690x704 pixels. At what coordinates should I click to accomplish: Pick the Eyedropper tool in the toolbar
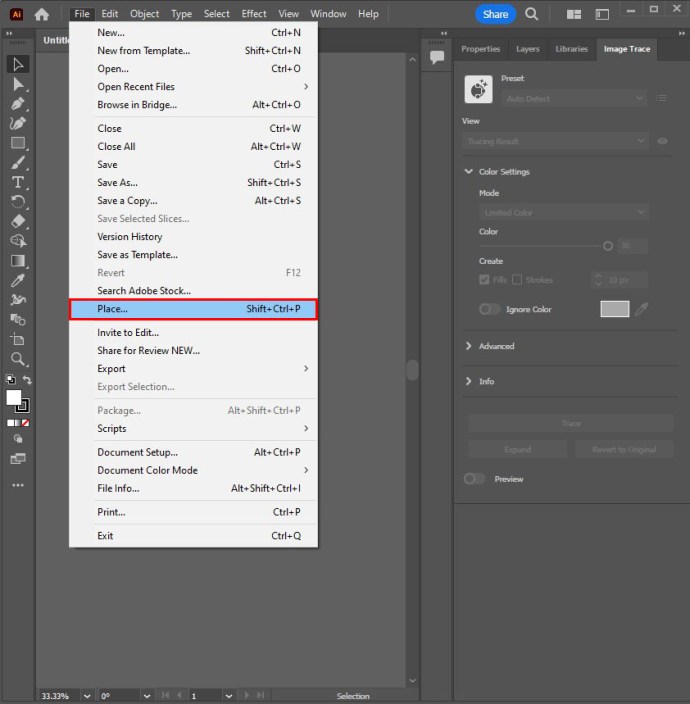pyautogui.click(x=18, y=280)
